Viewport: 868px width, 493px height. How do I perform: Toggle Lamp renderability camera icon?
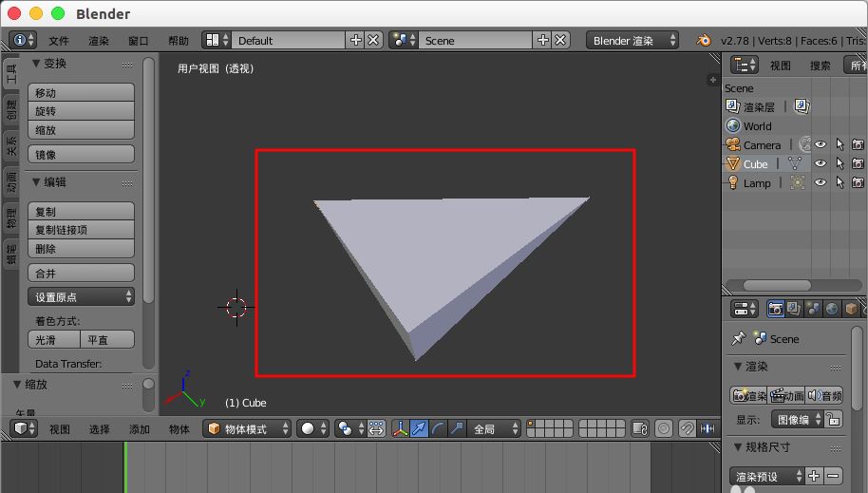(x=858, y=182)
